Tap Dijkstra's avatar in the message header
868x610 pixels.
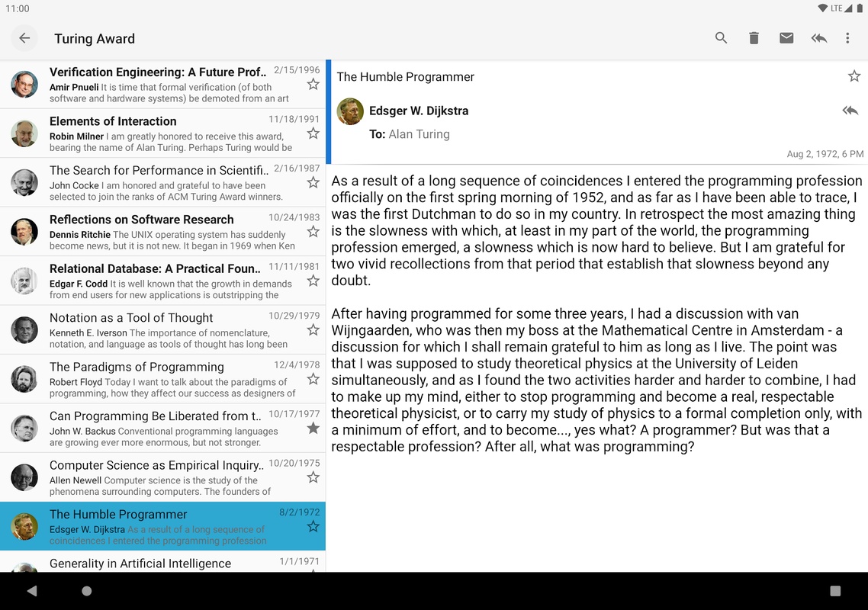tap(350, 111)
